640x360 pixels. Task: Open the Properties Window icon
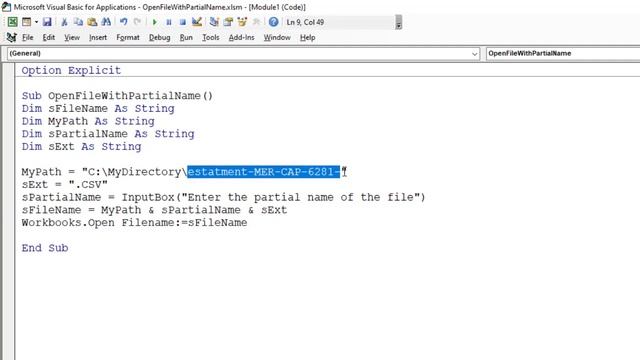point(228,22)
